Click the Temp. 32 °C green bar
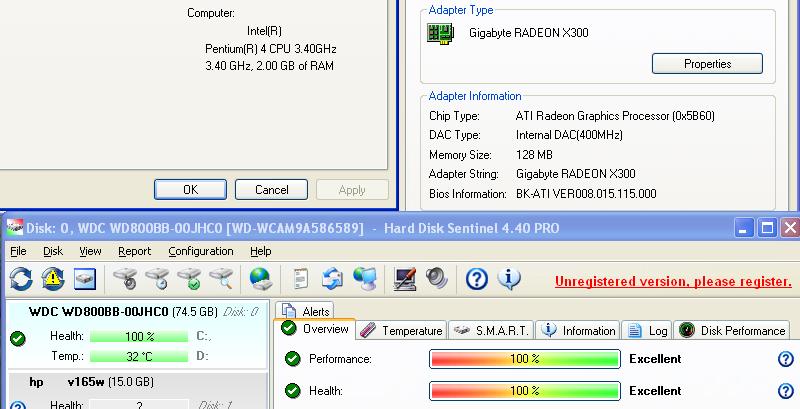Screen dimensions: 800x409 pyautogui.click(x=139, y=356)
